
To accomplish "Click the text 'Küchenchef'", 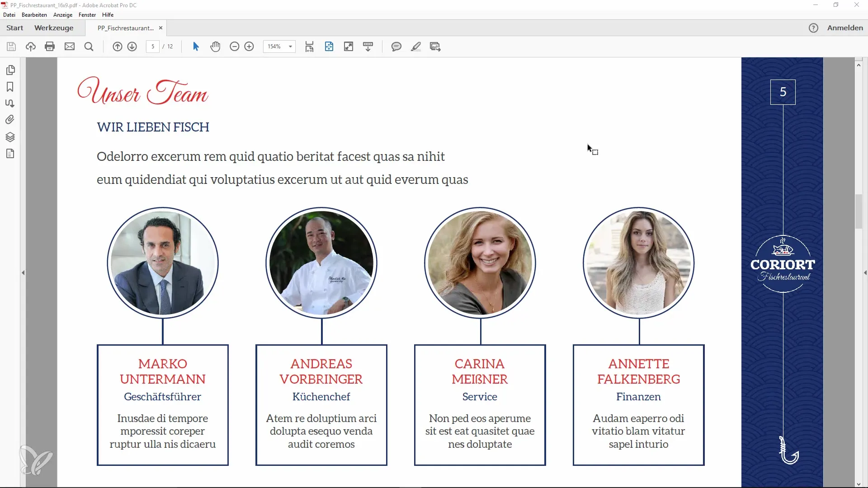I will tap(321, 397).
